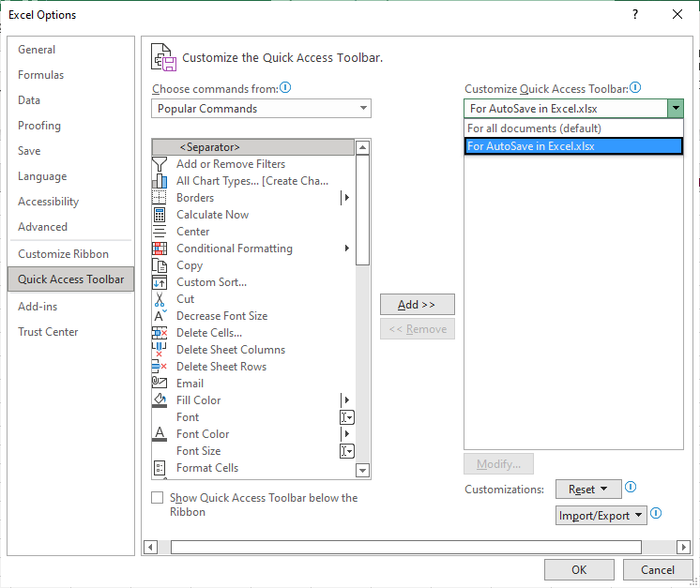This screenshot has height=588, width=700.
Task: Open the Popular Commands dropdown
Action: (x=261, y=109)
